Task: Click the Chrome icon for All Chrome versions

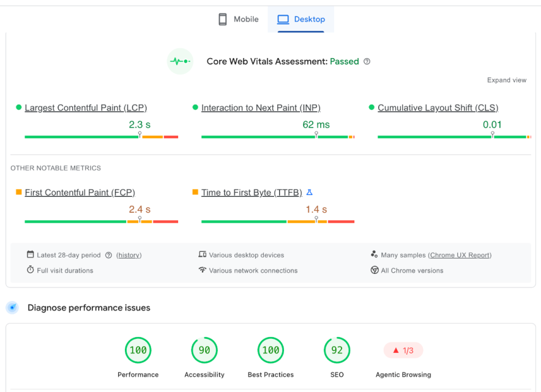Action: (x=375, y=270)
